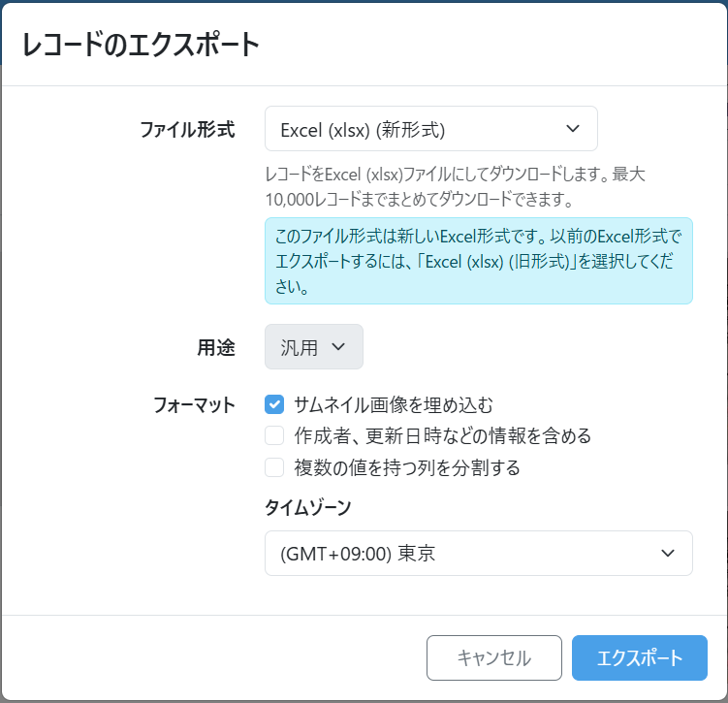Uncheck the サムネイル画像を埋め込む checkbox
Image resolution: width=728 pixels, height=703 pixels.
pyautogui.click(x=274, y=404)
